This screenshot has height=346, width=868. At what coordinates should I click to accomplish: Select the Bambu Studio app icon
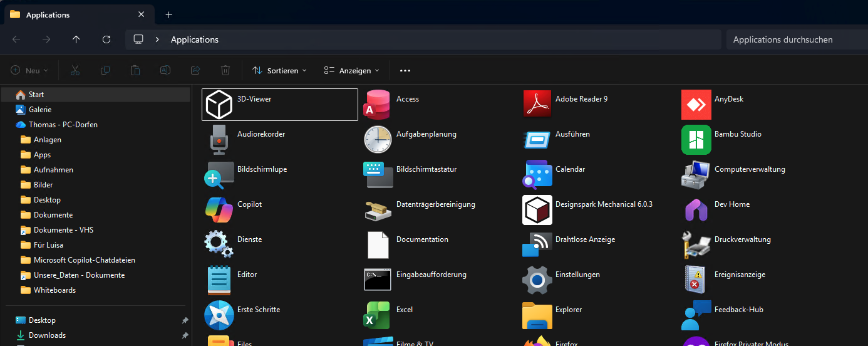click(696, 139)
